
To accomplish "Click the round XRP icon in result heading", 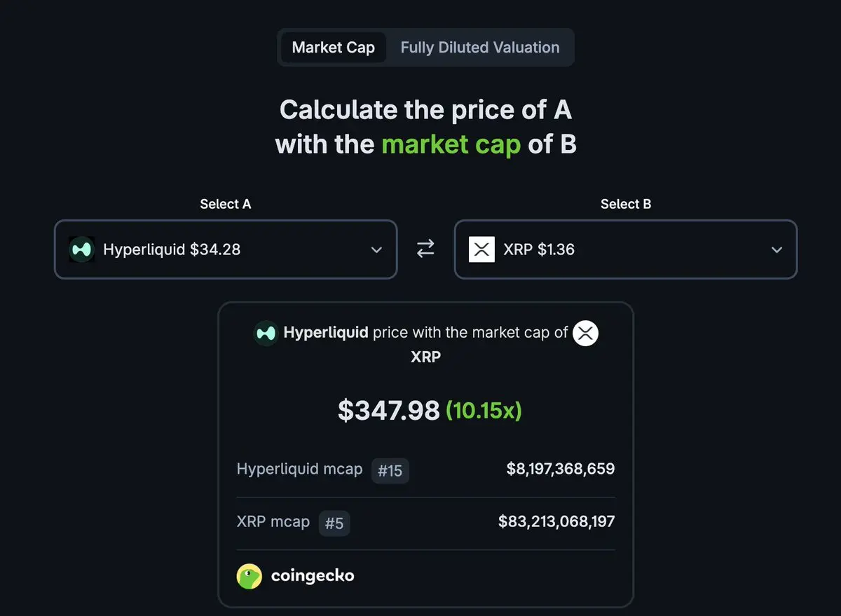I will pos(586,333).
